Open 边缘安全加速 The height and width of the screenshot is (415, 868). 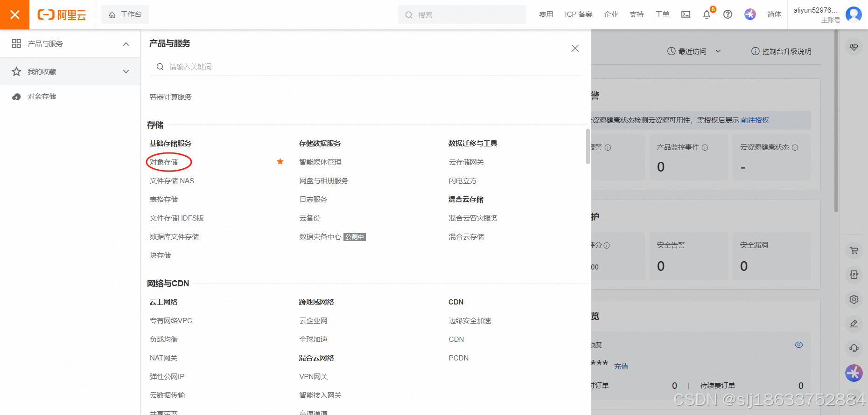pyautogui.click(x=470, y=321)
